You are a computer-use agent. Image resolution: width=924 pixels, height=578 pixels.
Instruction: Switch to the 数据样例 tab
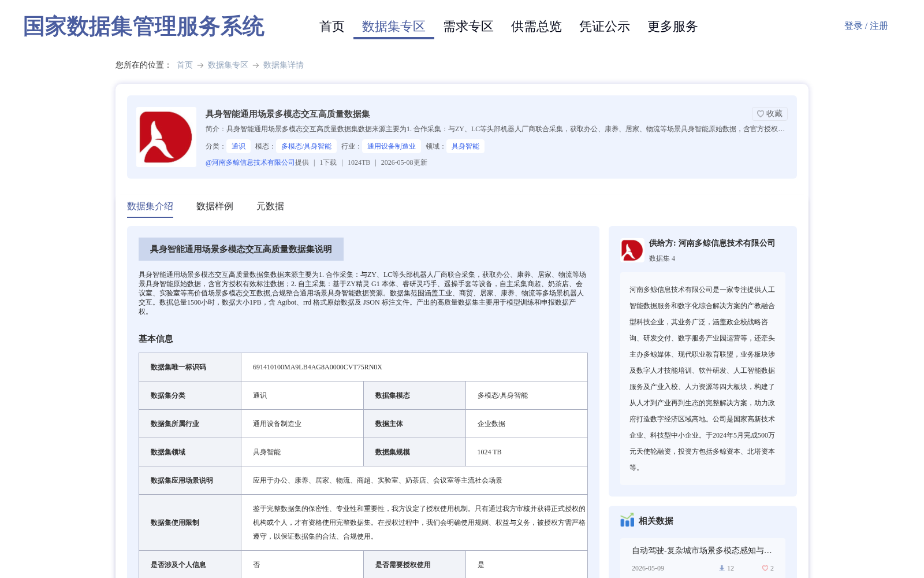215,206
